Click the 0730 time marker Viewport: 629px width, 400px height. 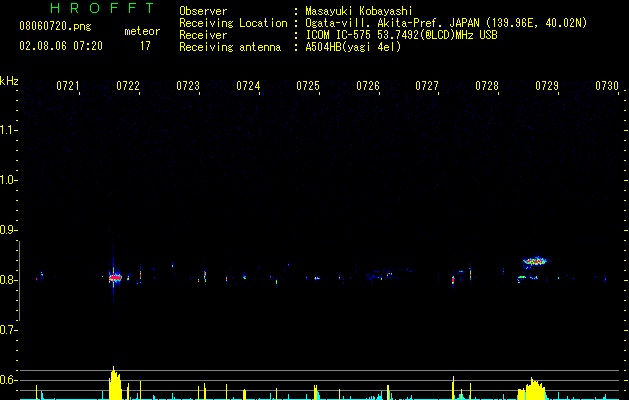(x=607, y=86)
